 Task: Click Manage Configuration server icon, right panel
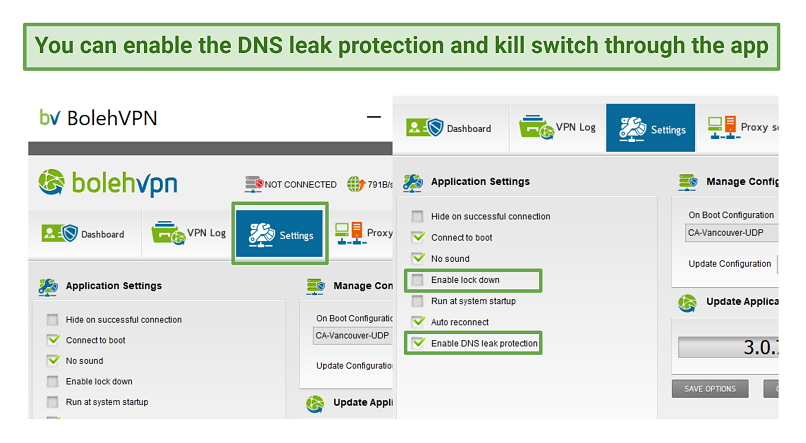click(688, 182)
